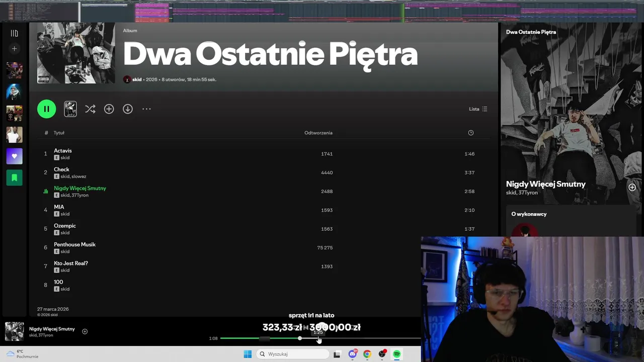644x362 pixels.
Task: Add current song using bottom bar plus icon
Action: click(x=85, y=331)
